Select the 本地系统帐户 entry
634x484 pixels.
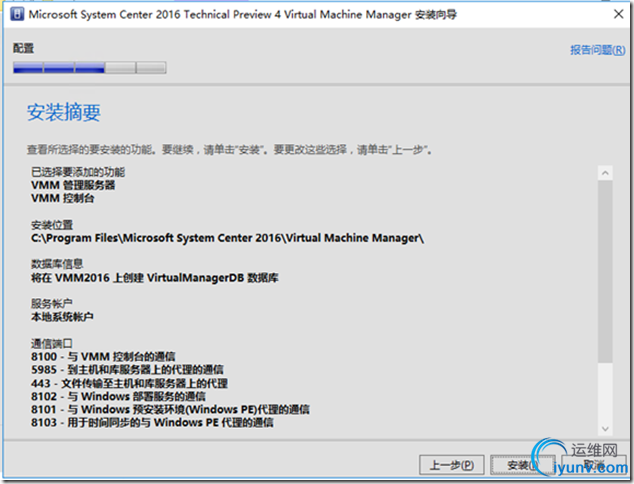pos(62,317)
